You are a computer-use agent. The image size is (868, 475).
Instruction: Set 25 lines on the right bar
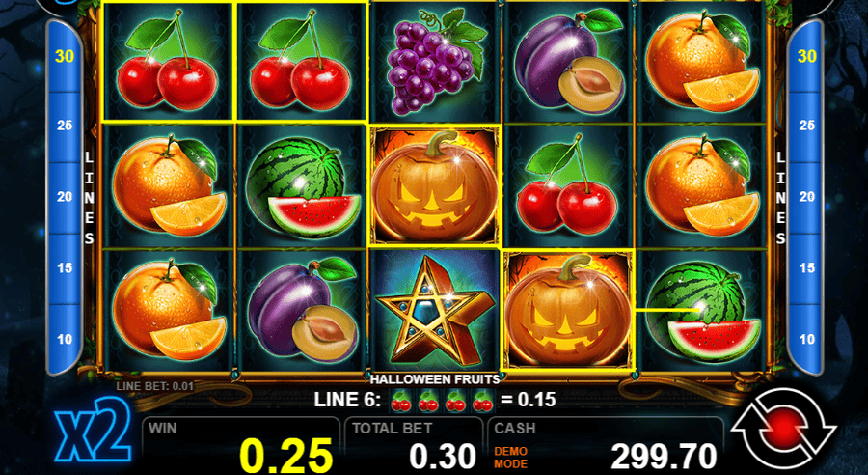[806, 126]
